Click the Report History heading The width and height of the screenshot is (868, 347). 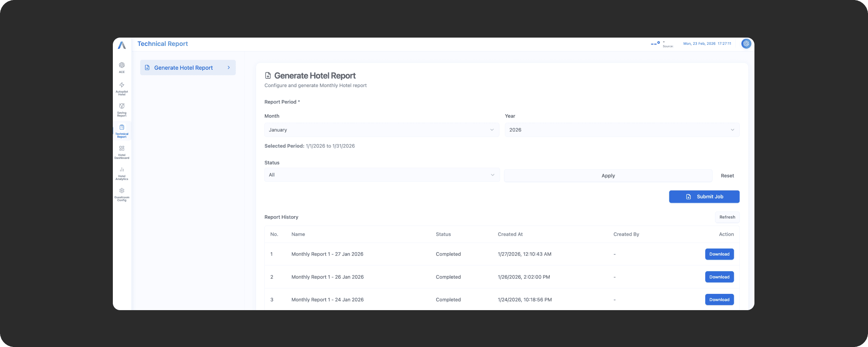point(281,217)
